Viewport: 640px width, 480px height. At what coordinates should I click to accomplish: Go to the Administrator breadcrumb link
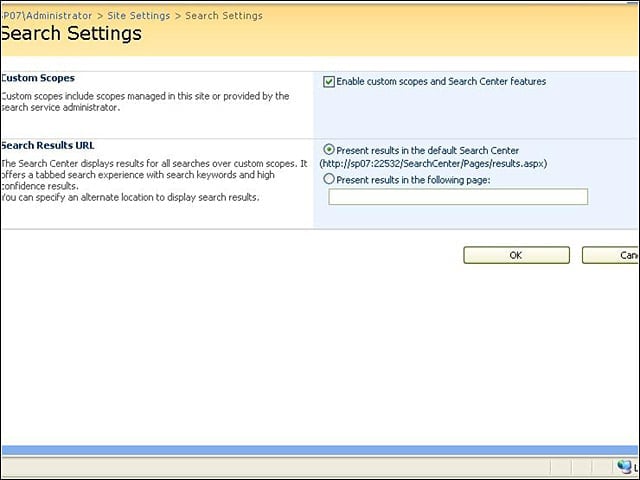coord(46,16)
